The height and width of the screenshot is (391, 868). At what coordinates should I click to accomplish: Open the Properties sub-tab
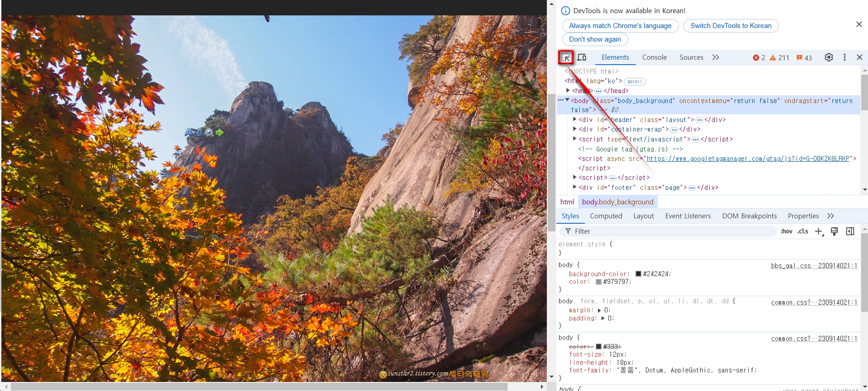803,216
